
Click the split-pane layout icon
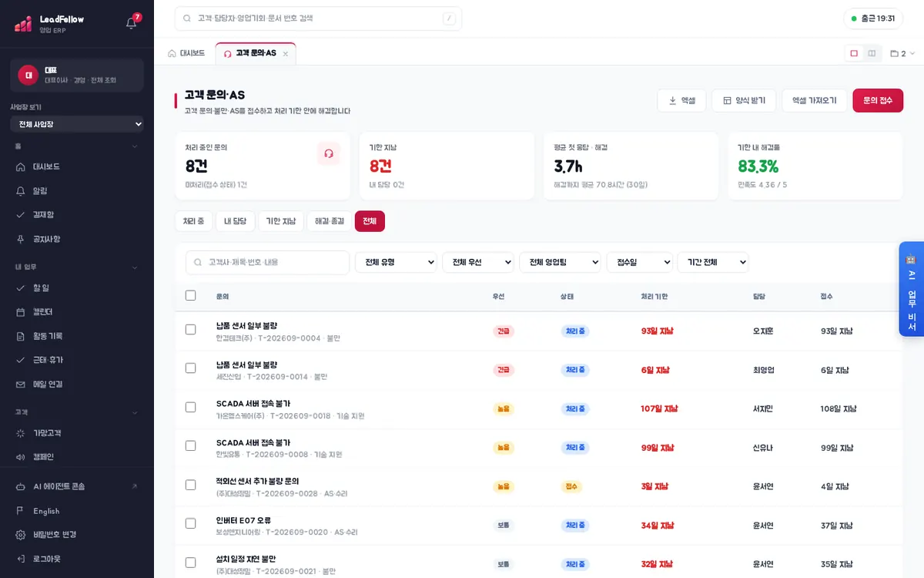point(872,53)
